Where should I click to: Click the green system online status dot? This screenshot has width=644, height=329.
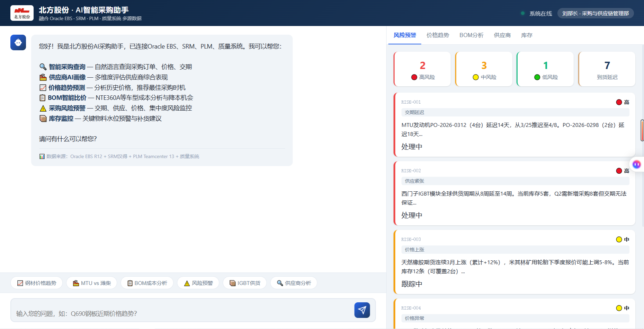click(x=522, y=14)
